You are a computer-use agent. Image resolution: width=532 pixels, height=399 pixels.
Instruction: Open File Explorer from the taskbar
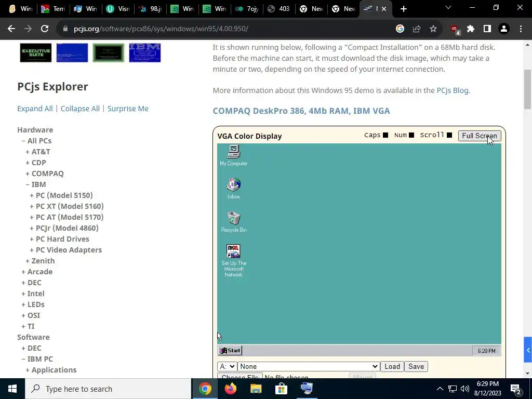pyautogui.click(x=256, y=389)
